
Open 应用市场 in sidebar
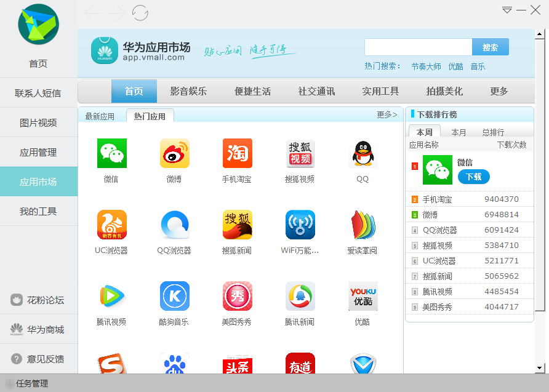coord(39,182)
